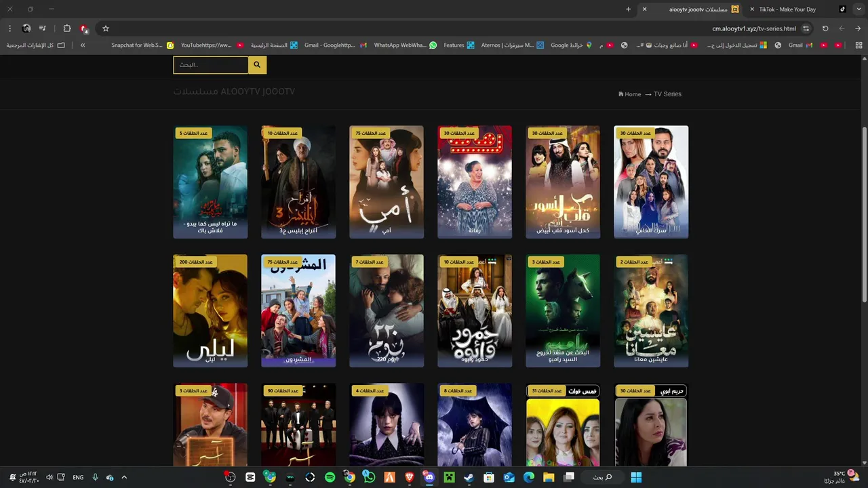Open the Gmail - Google bookmark

coord(336,45)
